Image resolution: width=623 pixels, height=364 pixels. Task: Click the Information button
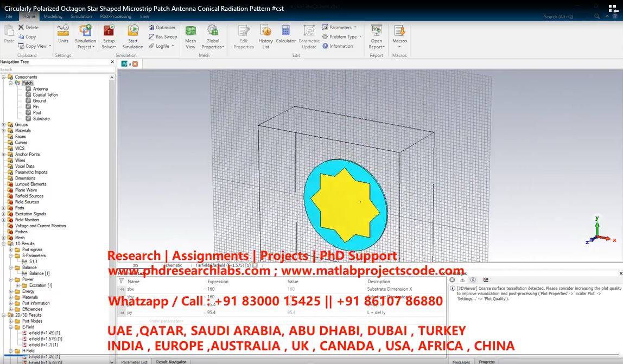(x=338, y=46)
